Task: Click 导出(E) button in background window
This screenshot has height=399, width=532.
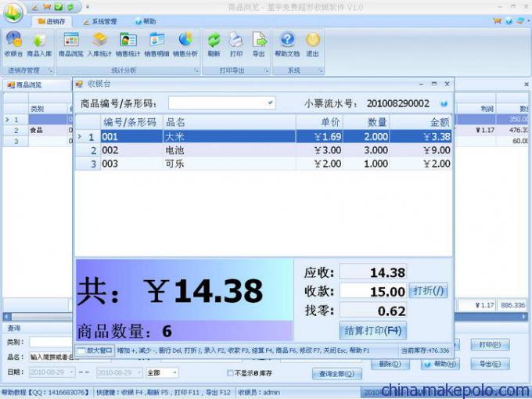Action: [490, 364]
